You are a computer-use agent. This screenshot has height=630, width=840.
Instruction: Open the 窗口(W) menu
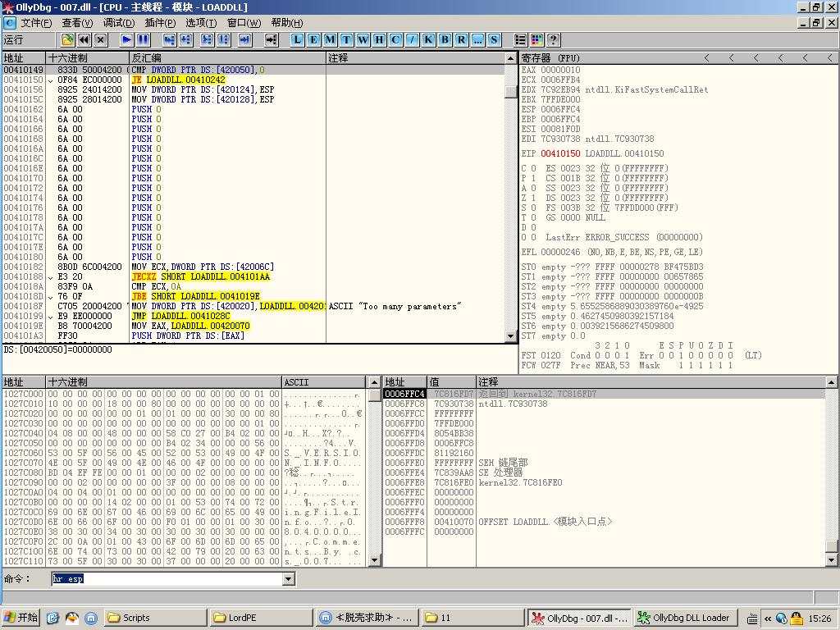[x=244, y=23]
